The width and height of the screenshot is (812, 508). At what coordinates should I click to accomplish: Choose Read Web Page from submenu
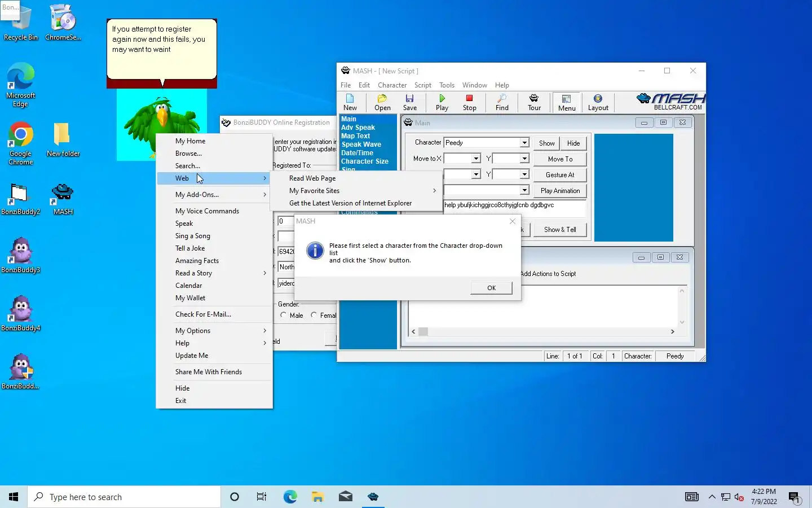pyautogui.click(x=356, y=178)
